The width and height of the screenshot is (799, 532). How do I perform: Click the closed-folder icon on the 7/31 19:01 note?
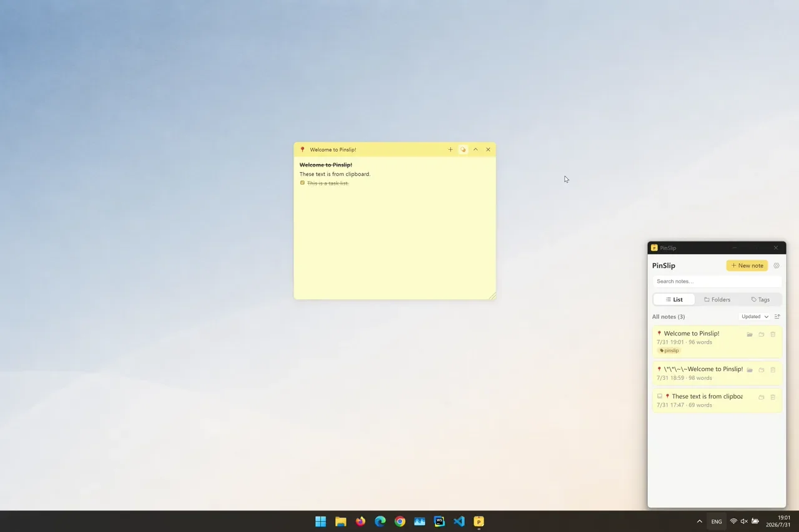762,335
